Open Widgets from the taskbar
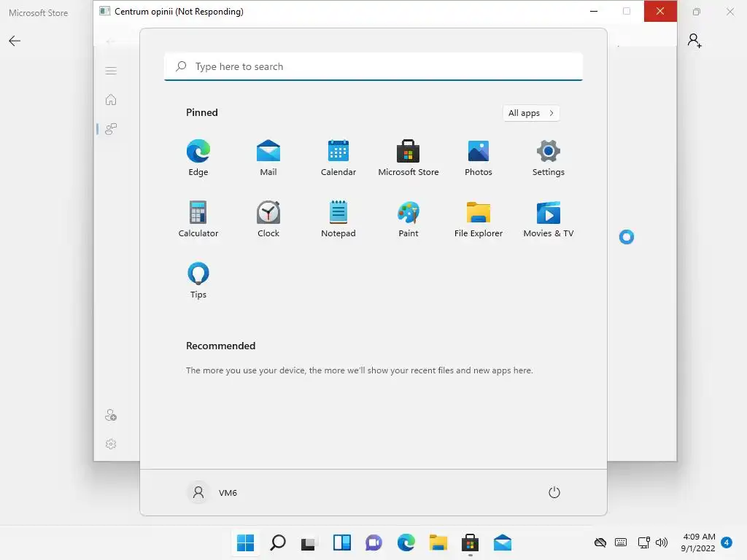Image resolution: width=747 pixels, height=560 pixels. pyautogui.click(x=341, y=542)
